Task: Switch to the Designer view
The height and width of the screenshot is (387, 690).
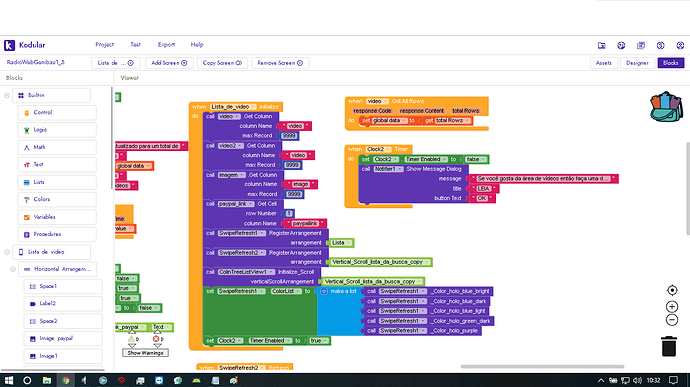Action: tap(637, 63)
